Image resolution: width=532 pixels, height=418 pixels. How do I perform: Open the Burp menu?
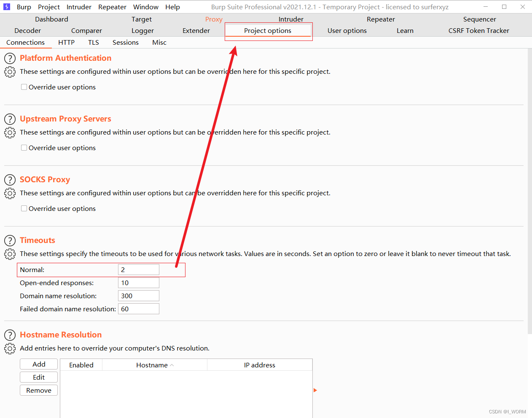(24, 7)
